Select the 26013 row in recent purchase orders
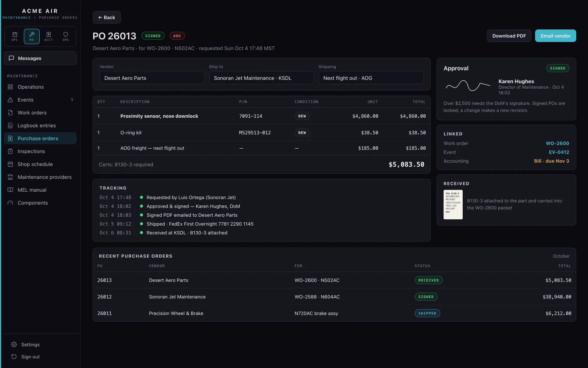This screenshot has width=588, height=368. coord(334,280)
